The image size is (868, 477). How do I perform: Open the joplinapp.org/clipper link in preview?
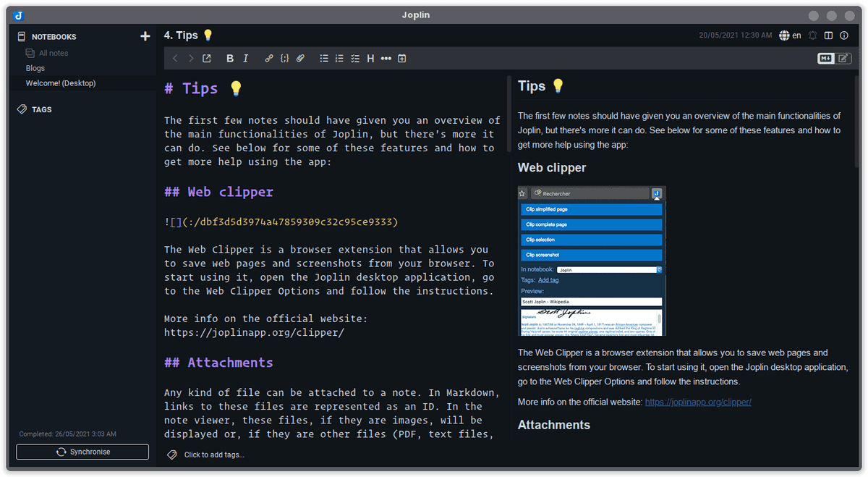point(698,402)
